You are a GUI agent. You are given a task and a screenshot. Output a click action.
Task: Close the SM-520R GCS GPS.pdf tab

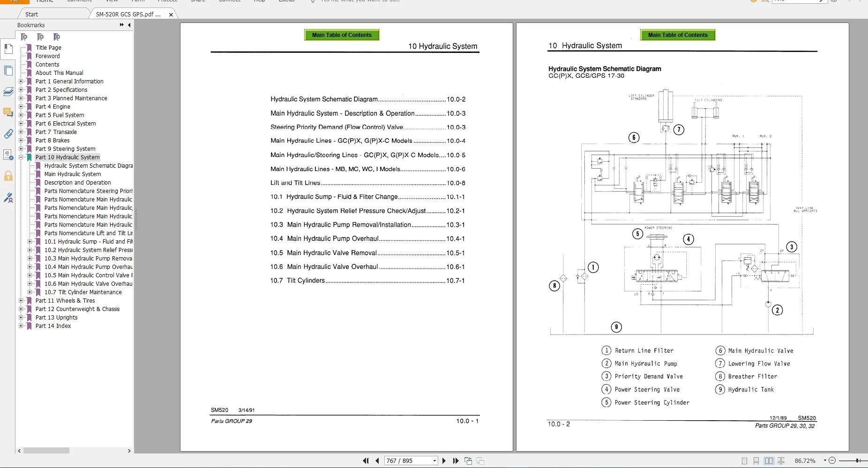(x=171, y=15)
